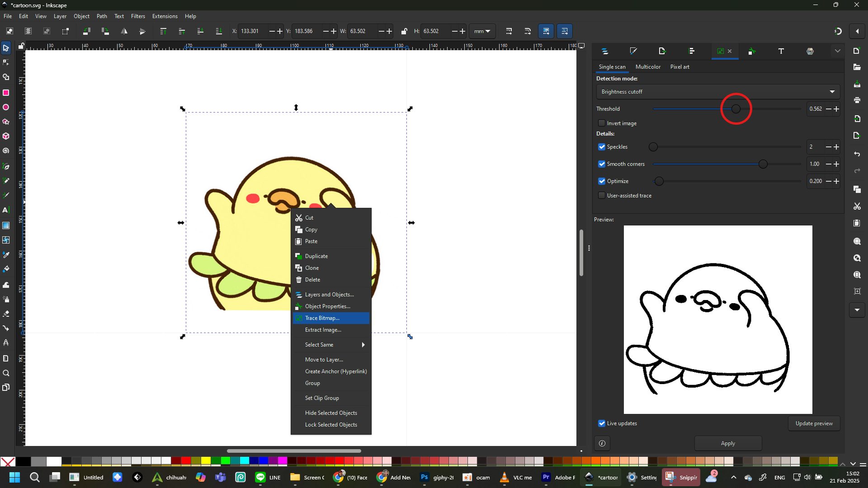Uncheck the Speckles checkbox
This screenshot has width=868, height=488.
click(x=602, y=147)
